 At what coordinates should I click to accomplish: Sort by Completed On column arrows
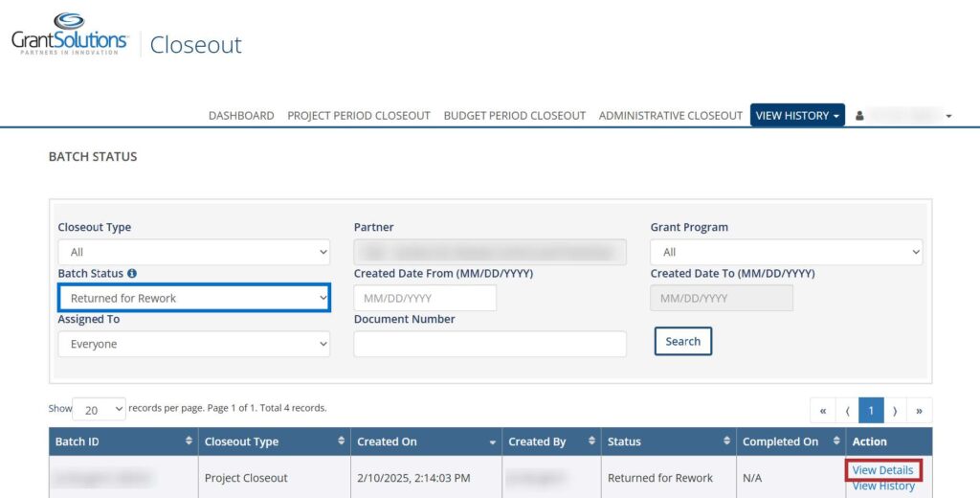click(835, 441)
